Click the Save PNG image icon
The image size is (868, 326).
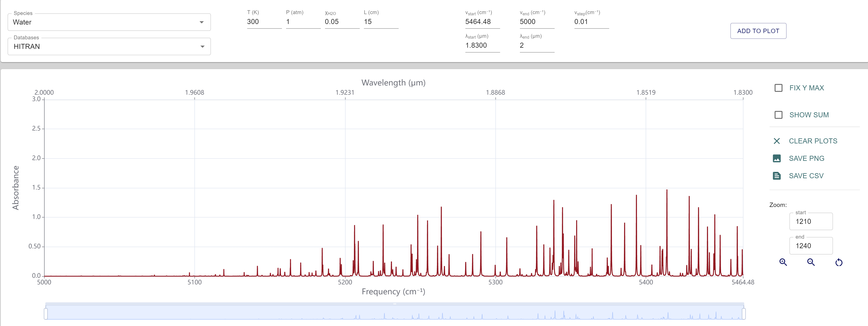point(777,158)
